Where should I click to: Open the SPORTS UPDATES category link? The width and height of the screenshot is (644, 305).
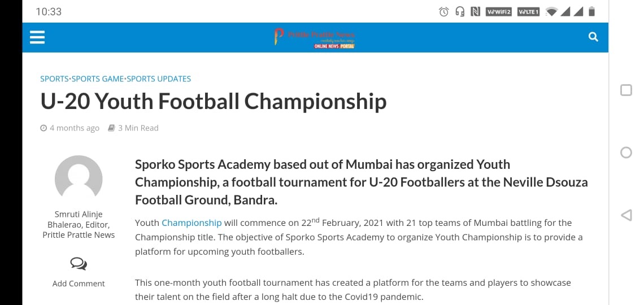[159, 79]
